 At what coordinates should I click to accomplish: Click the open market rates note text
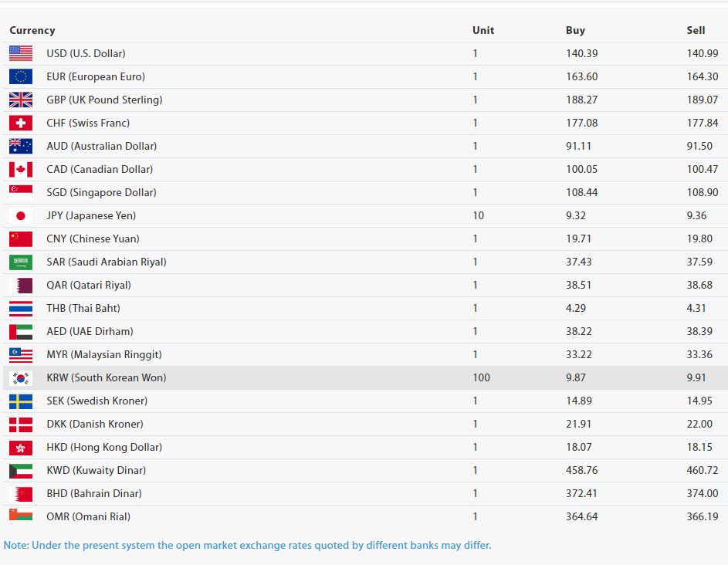247,545
